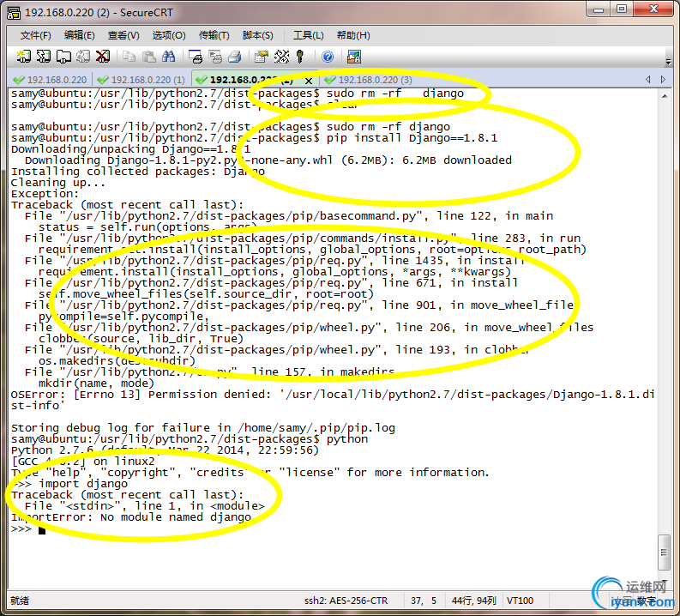Switch to 192.168.0.220 (1) session tab
The height and width of the screenshot is (616, 680).
[x=141, y=80]
